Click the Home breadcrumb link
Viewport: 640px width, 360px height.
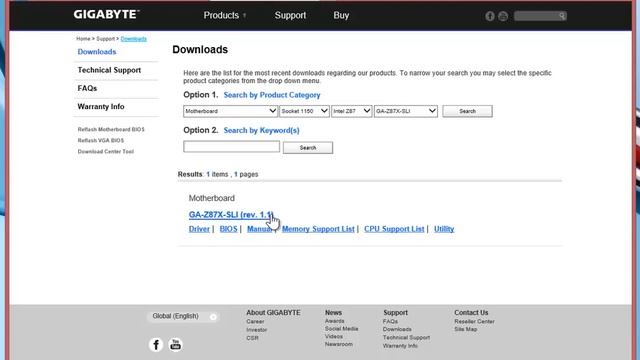(x=83, y=39)
